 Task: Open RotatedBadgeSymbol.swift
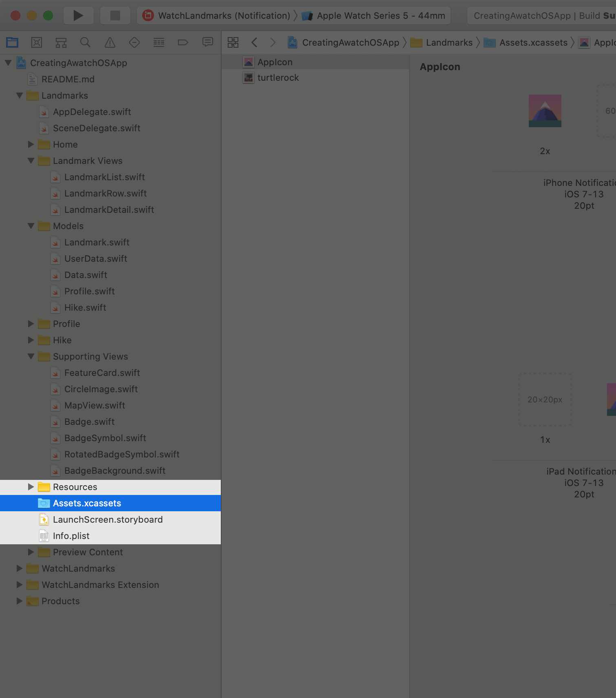click(x=110, y=454)
